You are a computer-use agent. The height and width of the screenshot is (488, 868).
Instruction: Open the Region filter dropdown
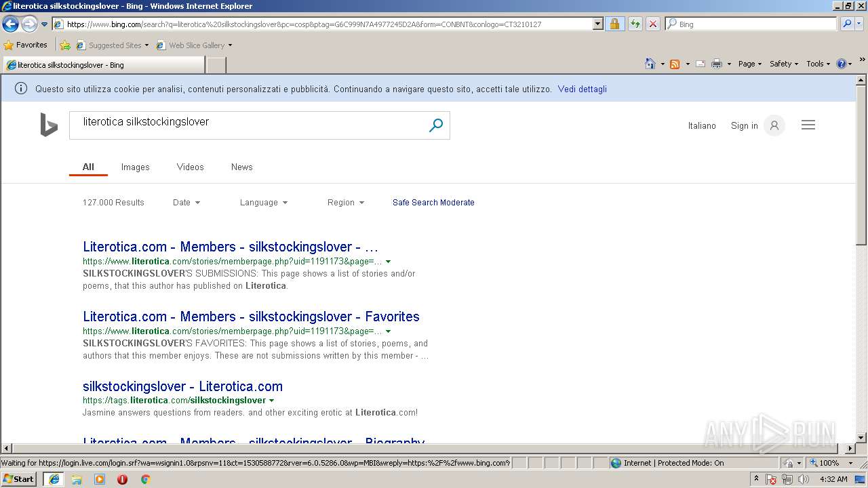[x=346, y=202]
